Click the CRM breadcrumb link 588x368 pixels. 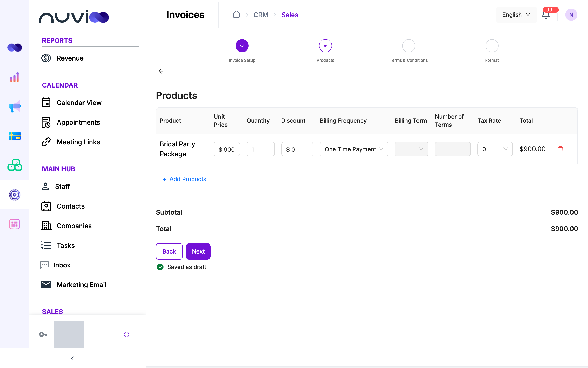click(261, 15)
